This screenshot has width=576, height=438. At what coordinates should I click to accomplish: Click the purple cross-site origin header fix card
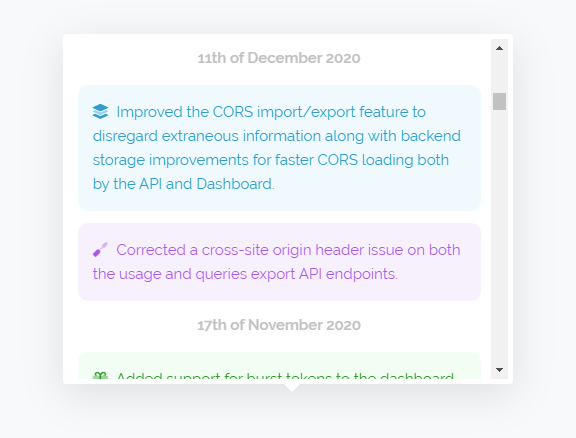[x=279, y=262]
